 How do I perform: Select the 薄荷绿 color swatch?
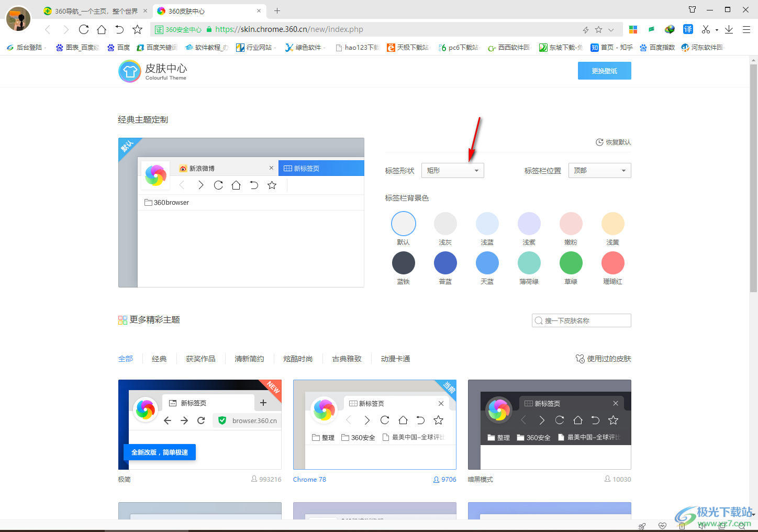tap(529, 263)
